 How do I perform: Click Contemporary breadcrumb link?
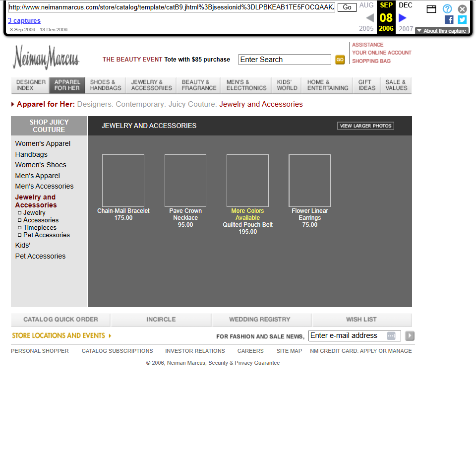click(x=140, y=104)
